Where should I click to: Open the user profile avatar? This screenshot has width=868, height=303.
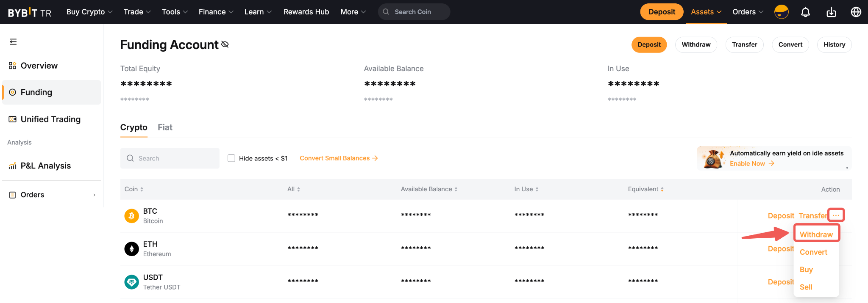click(781, 12)
